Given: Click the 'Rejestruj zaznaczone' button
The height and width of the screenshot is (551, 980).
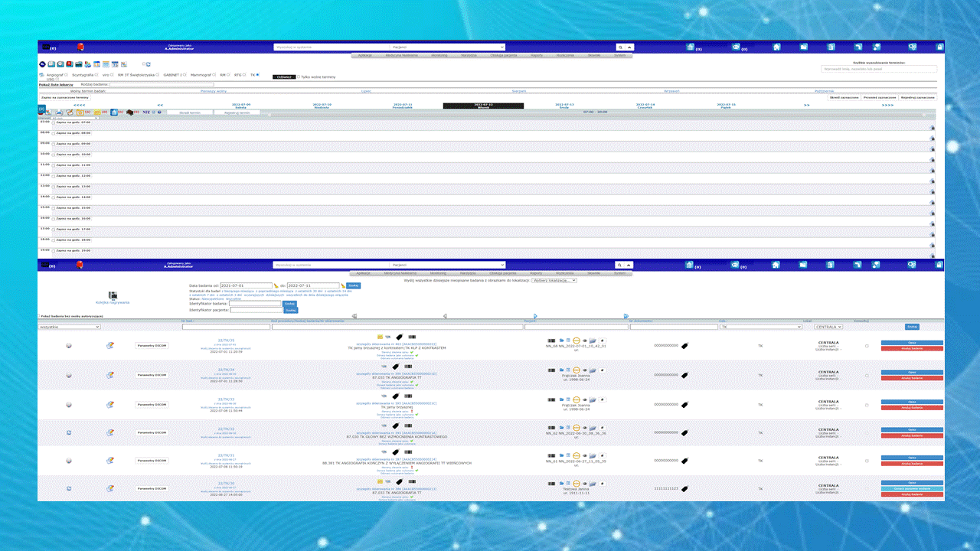Looking at the screenshot, I should click(917, 98).
